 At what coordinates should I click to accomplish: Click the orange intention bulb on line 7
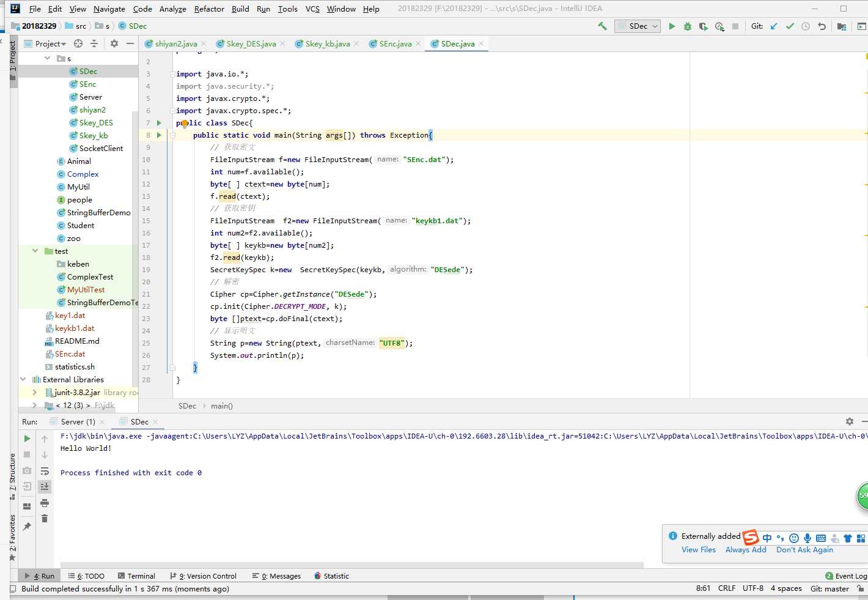coord(184,124)
